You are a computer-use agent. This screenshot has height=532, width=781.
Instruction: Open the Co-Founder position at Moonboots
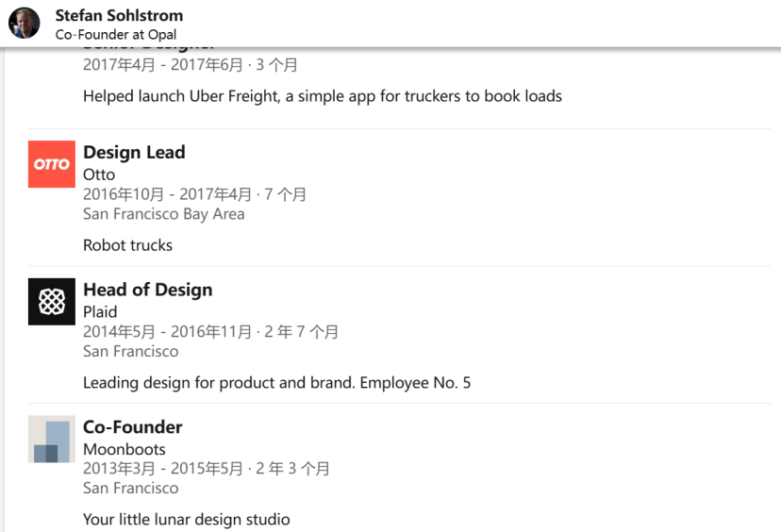click(x=132, y=427)
